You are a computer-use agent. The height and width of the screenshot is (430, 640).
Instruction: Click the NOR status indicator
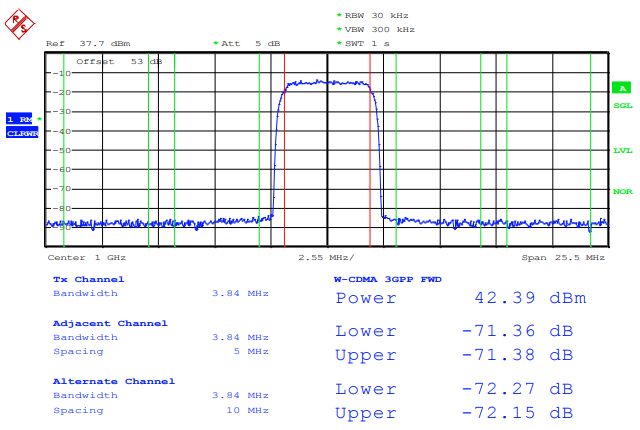tap(622, 191)
